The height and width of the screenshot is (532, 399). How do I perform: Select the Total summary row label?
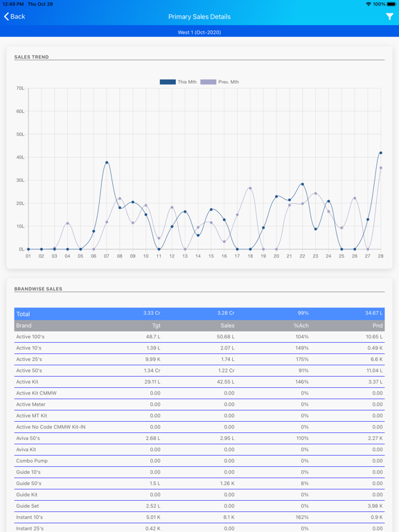click(23, 314)
